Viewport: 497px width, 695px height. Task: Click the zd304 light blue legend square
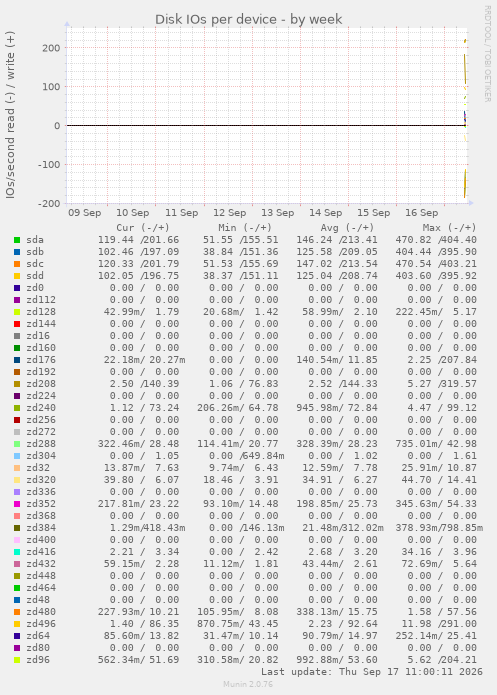coord(17,456)
